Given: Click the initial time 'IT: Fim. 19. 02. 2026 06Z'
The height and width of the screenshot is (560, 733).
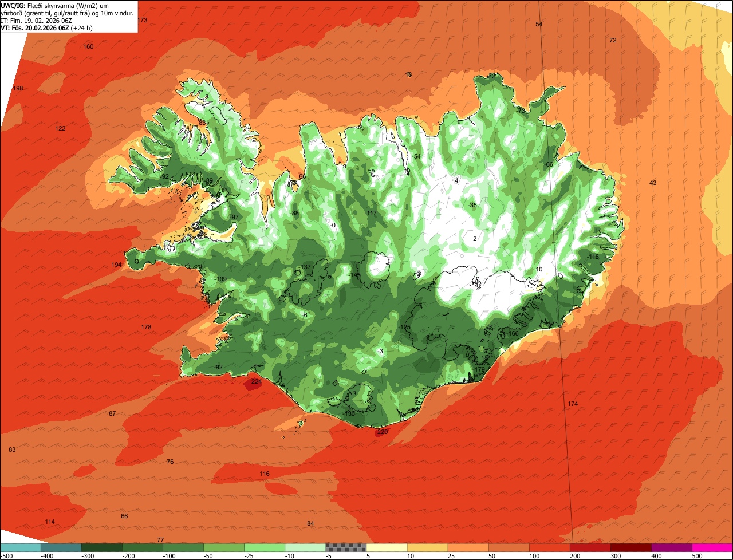Looking at the screenshot, I should 36,21.
